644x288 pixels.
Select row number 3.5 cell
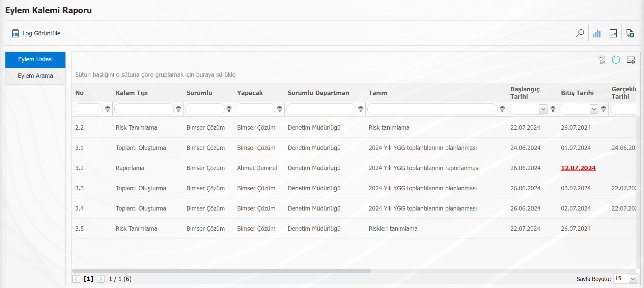79,229
